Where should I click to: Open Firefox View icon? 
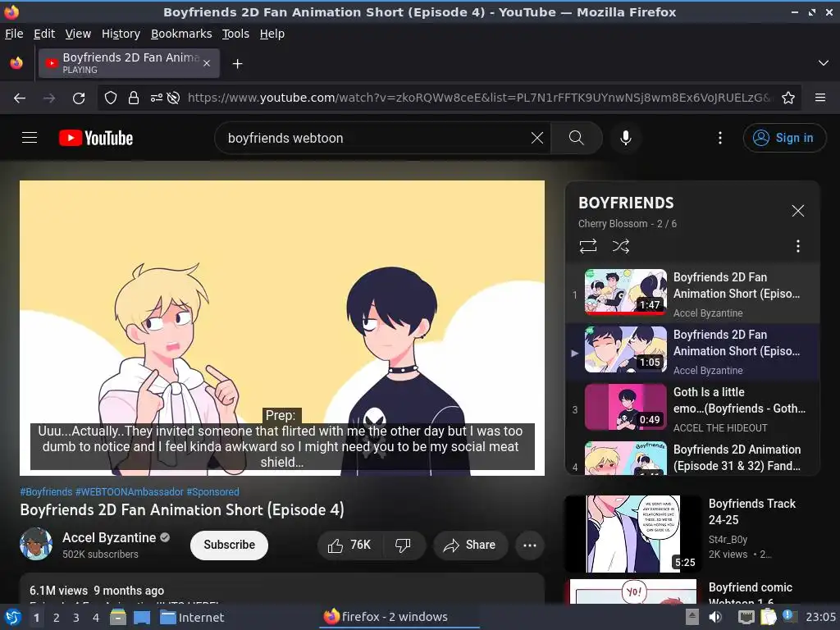point(16,63)
